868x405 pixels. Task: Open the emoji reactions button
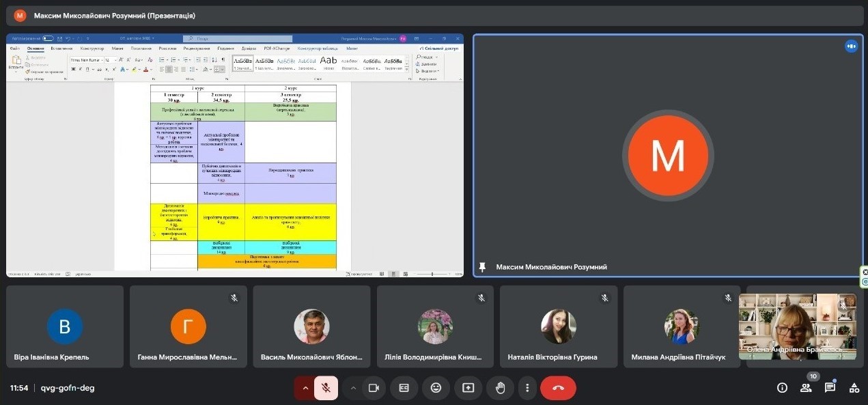pyautogui.click(x=436, y=388)
